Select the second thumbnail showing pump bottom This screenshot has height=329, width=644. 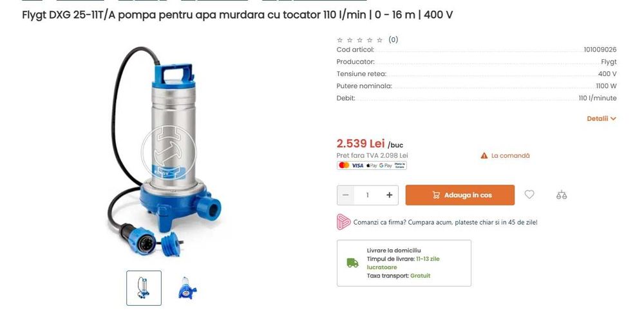coord(187,288)
